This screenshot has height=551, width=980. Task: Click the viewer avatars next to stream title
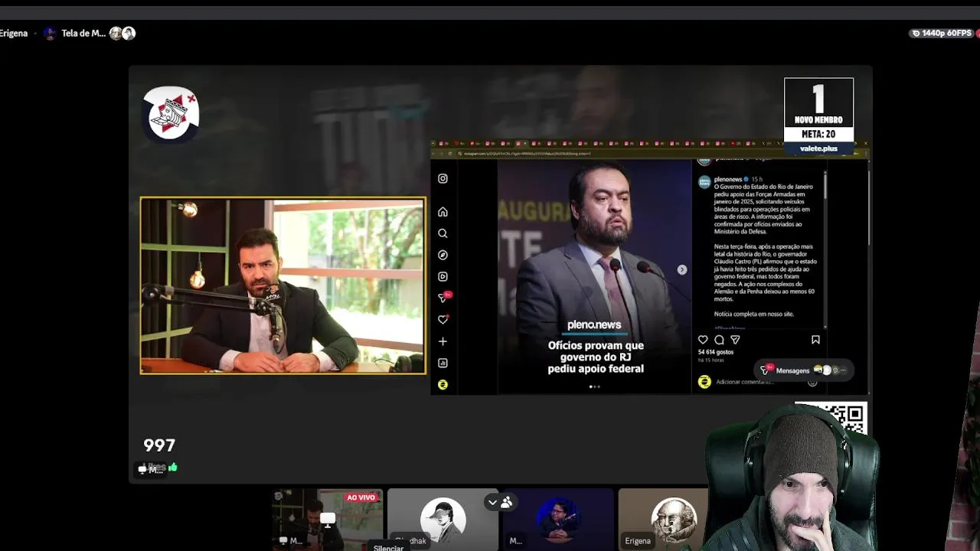(122, 33)
